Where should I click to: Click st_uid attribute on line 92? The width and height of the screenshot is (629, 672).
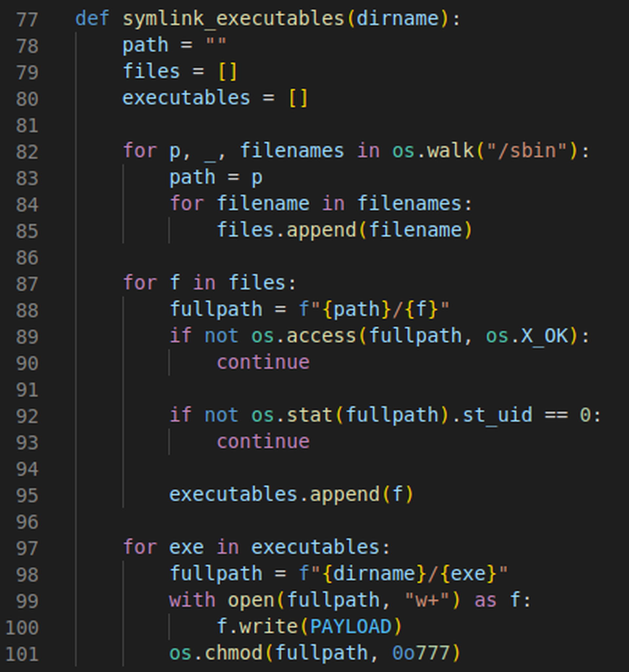497,415
